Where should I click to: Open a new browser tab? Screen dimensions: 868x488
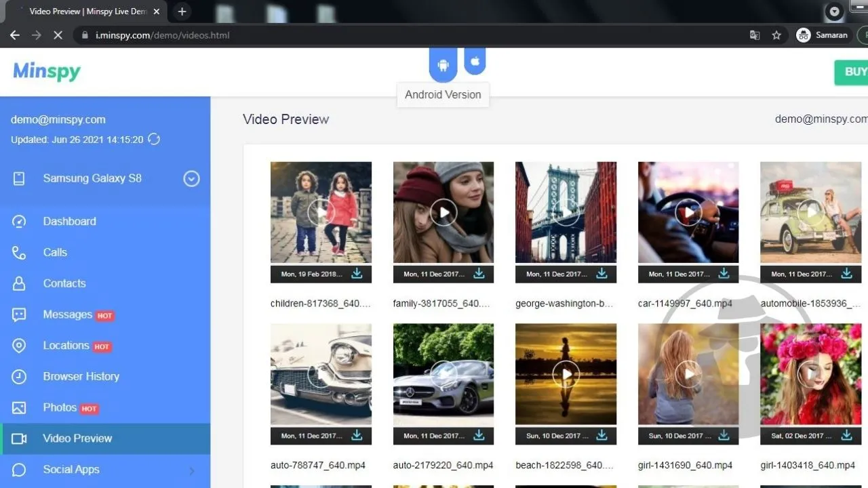pos(182,12)
